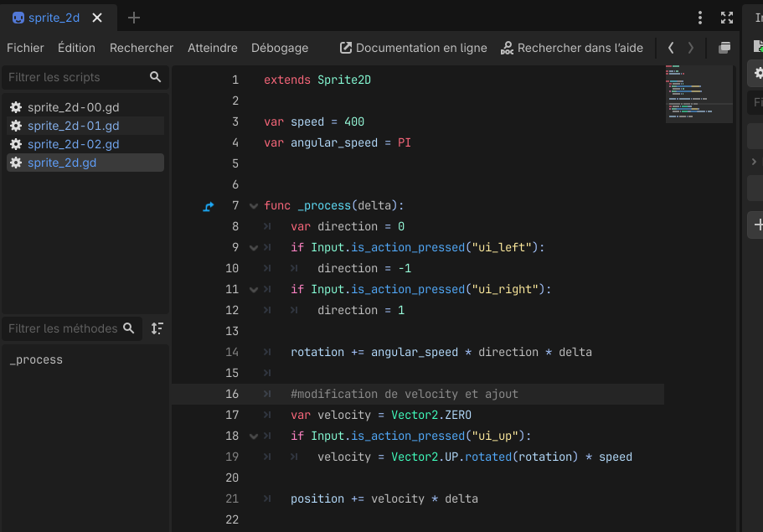Open script sprite_2d-01.gd
This screenshot has width=763, height=532.
[x=85, y=126]
